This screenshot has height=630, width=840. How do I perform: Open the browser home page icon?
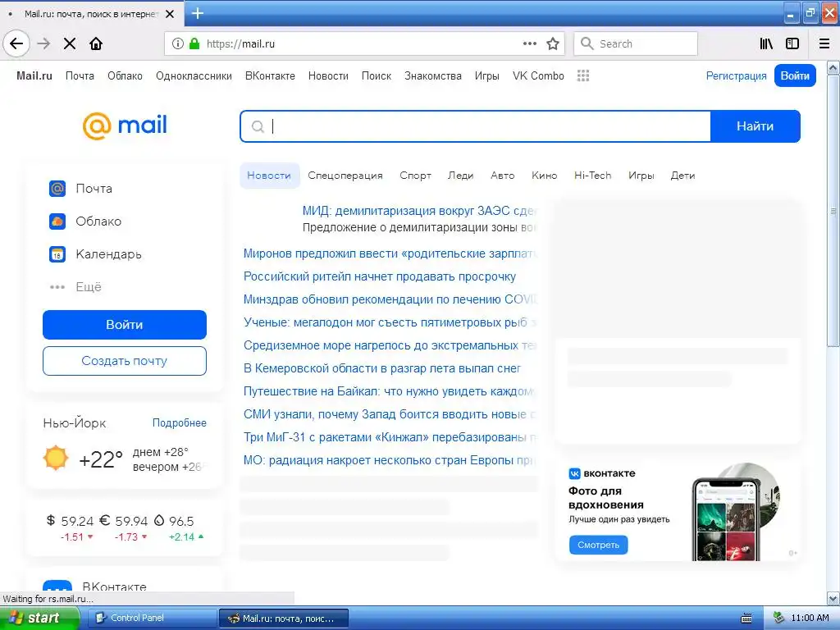pyautogui.click(x=96, y=43)
